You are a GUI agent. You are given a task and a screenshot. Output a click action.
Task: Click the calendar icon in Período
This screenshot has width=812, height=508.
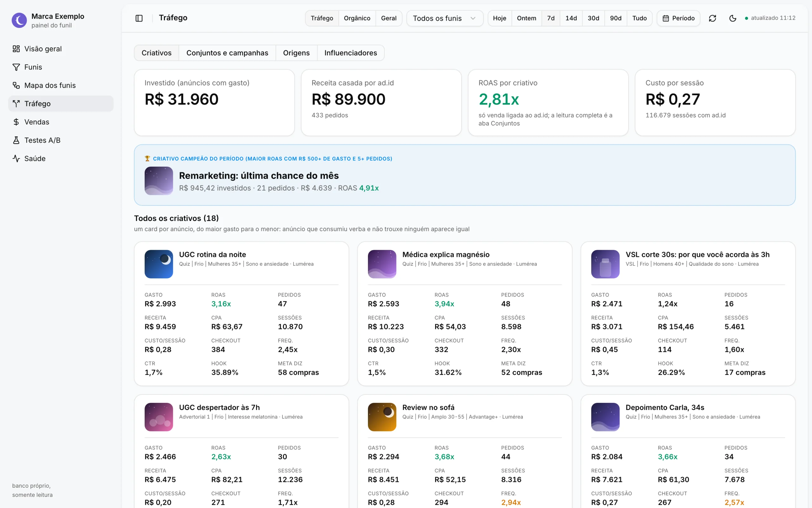666,18
